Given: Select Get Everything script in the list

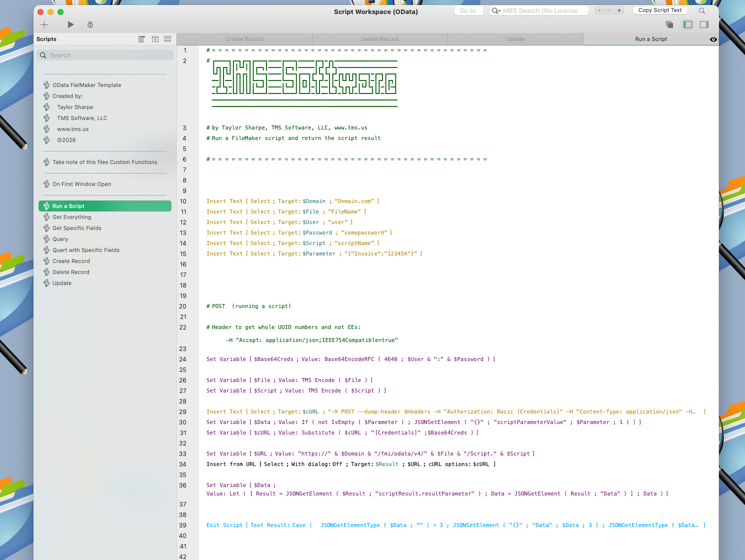Looking at the screenshot, I should point(72,217).
